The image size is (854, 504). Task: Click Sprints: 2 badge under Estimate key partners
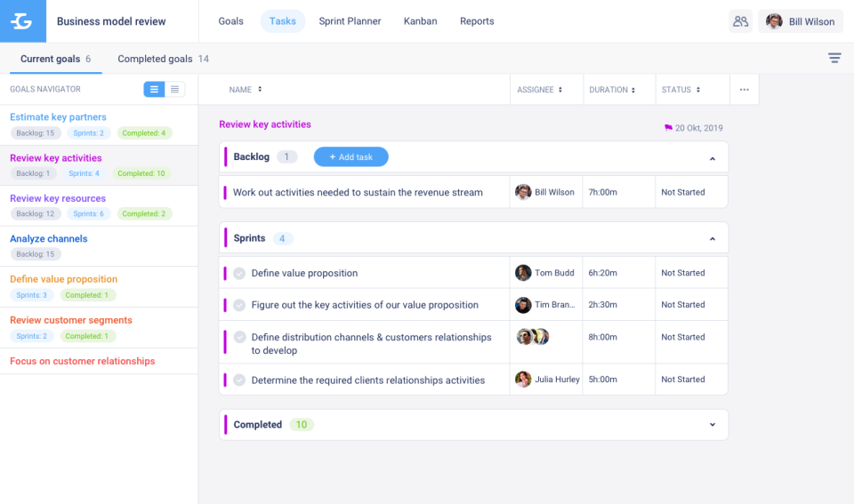(x=88, y=132)
